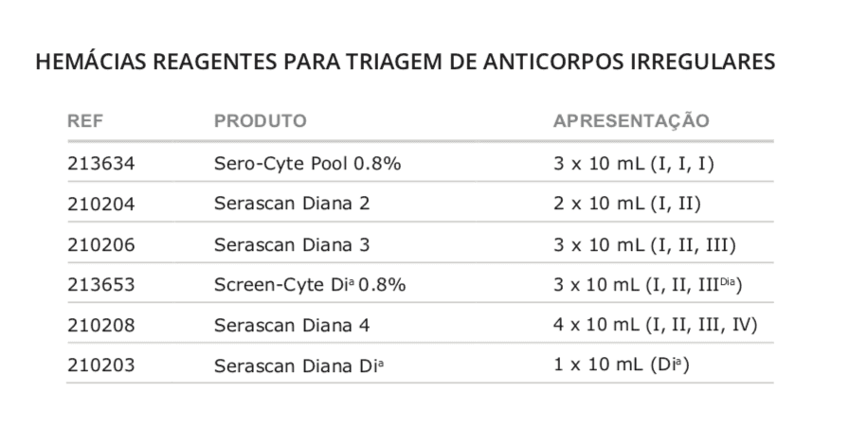Image resolution: width=868 pixels, height=445 pixels.
Task: Click the 3 x 10 mL (I, I, I) cell
Action: coord(634,164)
